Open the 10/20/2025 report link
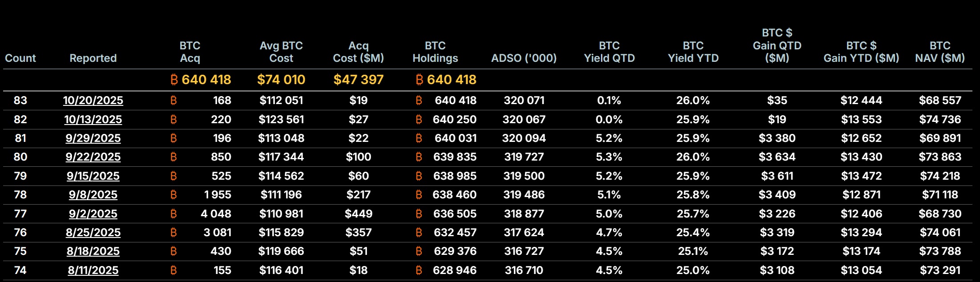The width and height of the screenshot is (980, 282). [x=93, y=101]
